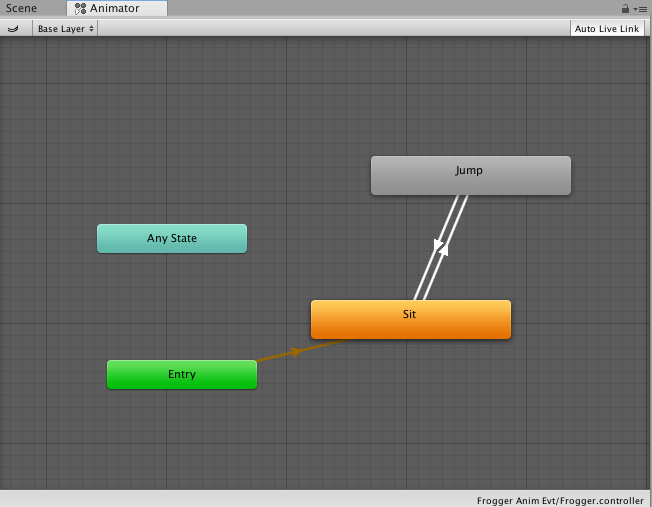Open the Base Layer dropdown
652x507 pixels.
65,29
